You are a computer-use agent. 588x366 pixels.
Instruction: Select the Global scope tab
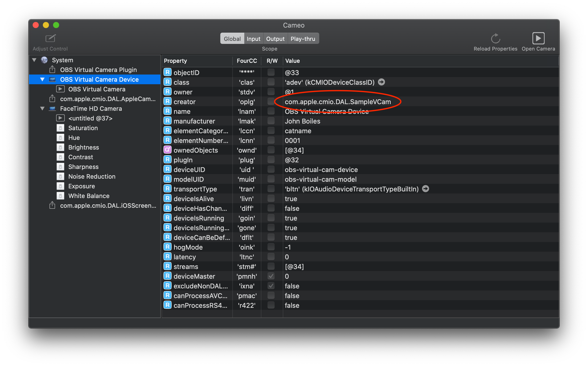[x=232, y=39]
